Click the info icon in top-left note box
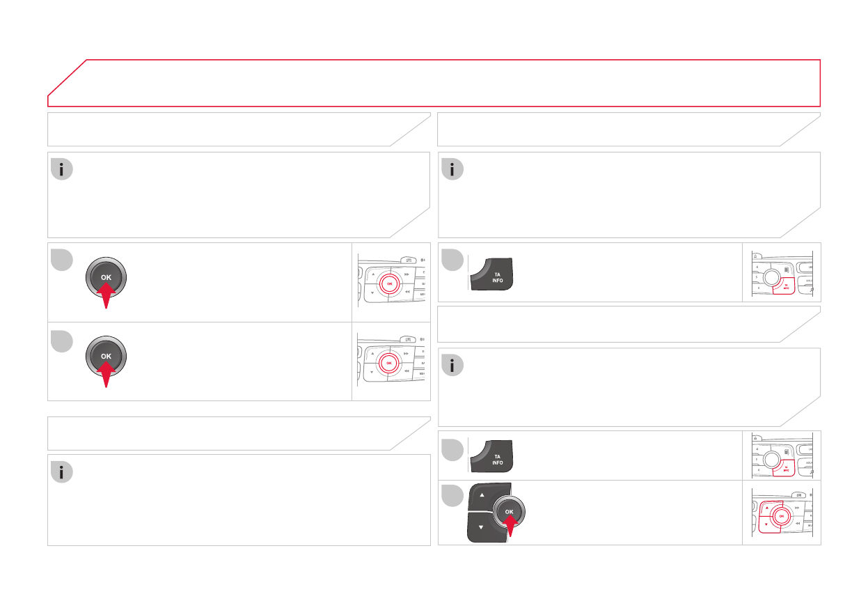 click(x=62, y=169)
